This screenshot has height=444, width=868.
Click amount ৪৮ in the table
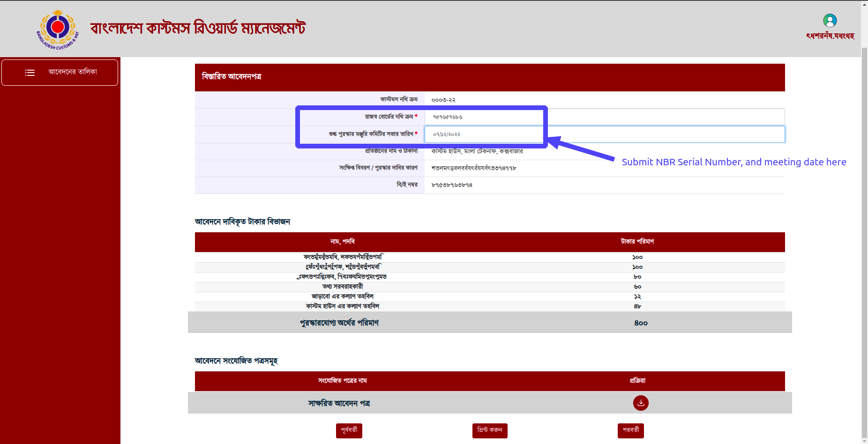(x=637, y=307)
